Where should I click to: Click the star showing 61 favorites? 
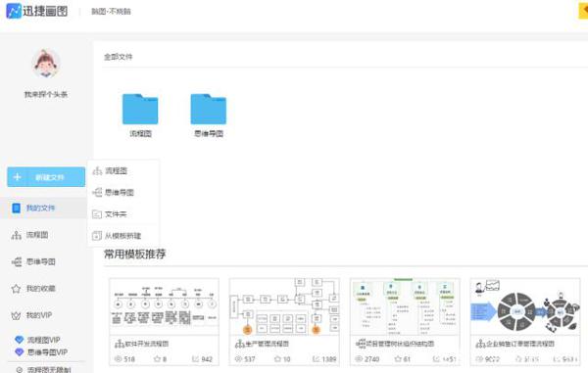pyautogui.click(x=398, y=358)
